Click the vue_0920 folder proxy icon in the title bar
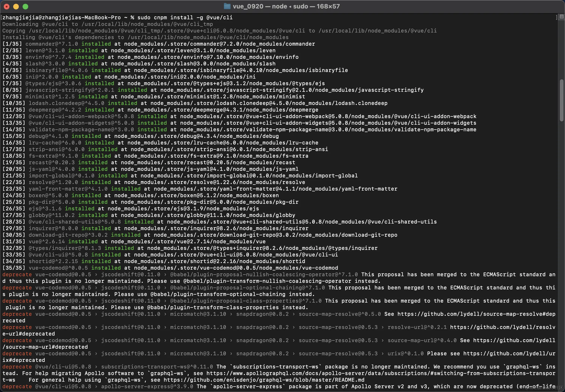This screenshot has height=392, width=565. 227,6
